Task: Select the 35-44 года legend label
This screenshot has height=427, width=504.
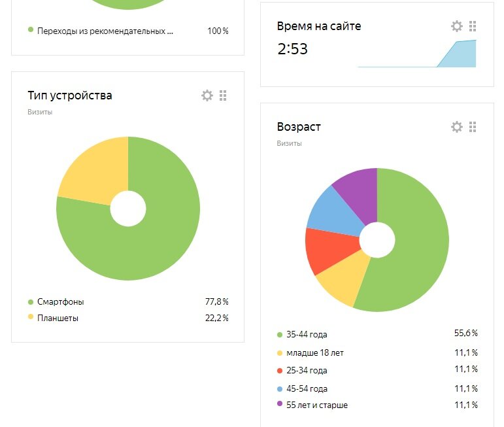Action: pos(307,334)
